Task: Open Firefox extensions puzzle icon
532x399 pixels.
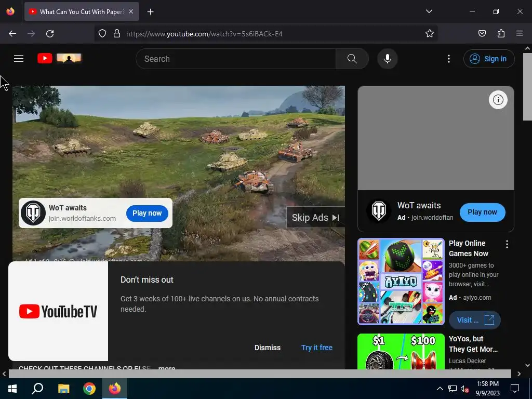Action: click(501, 33)
